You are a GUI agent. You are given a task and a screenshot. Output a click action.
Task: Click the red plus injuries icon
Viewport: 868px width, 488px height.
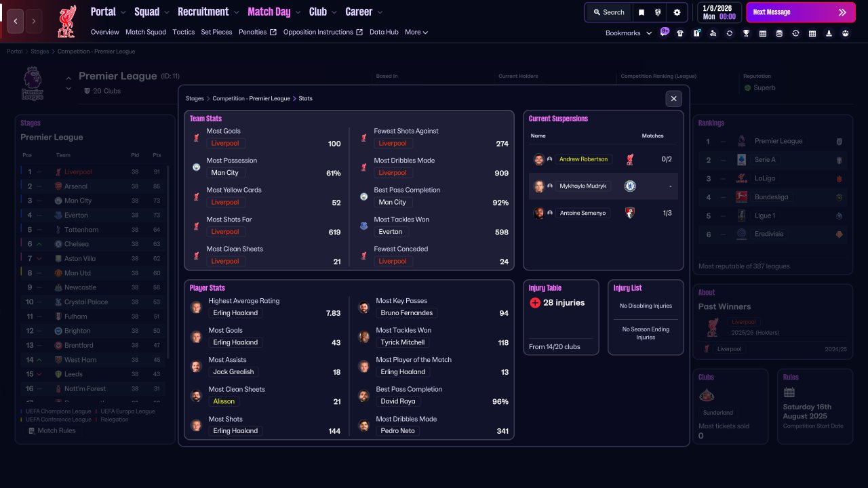click(534, 303)
